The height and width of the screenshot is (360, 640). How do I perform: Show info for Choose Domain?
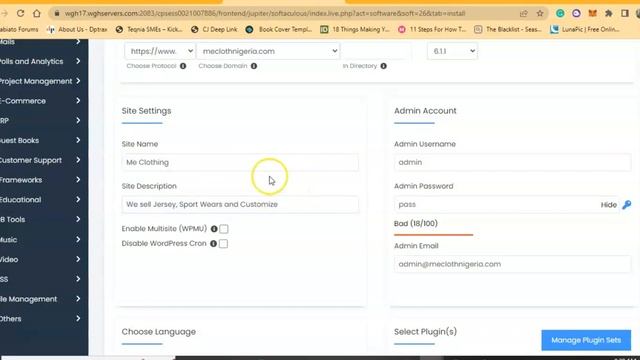pyautogui.click(x=254, y=66)
